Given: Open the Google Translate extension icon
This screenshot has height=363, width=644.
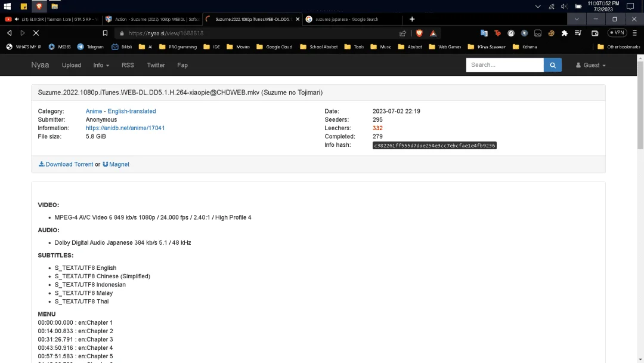Looking at the screenshot, I should (484, 33).
